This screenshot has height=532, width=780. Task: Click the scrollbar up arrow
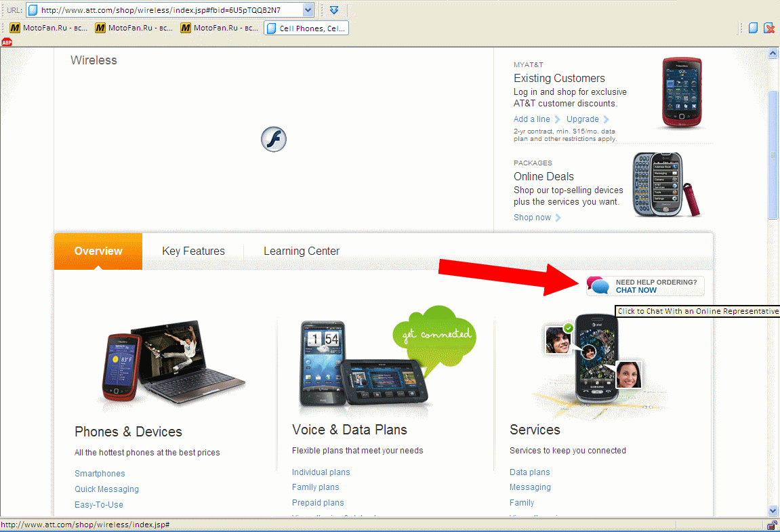click(x=773, y=53)
